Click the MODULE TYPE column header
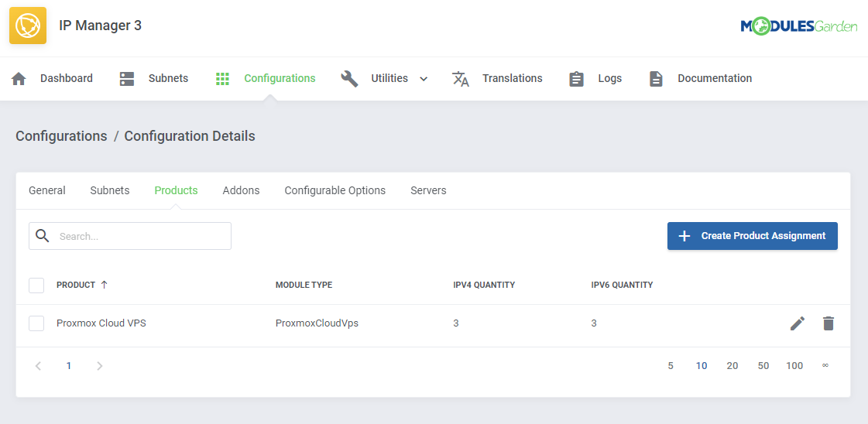Screen dimensions: 868x424 304,286
